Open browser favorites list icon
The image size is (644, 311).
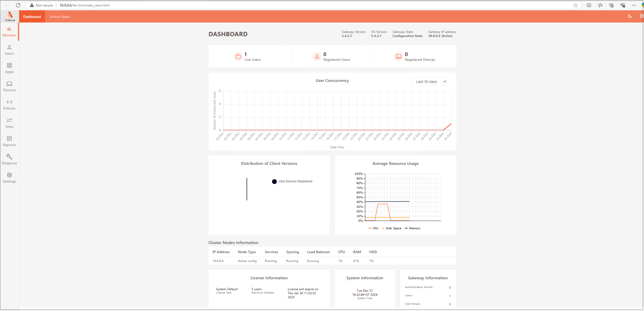click(x=600, y=5)
